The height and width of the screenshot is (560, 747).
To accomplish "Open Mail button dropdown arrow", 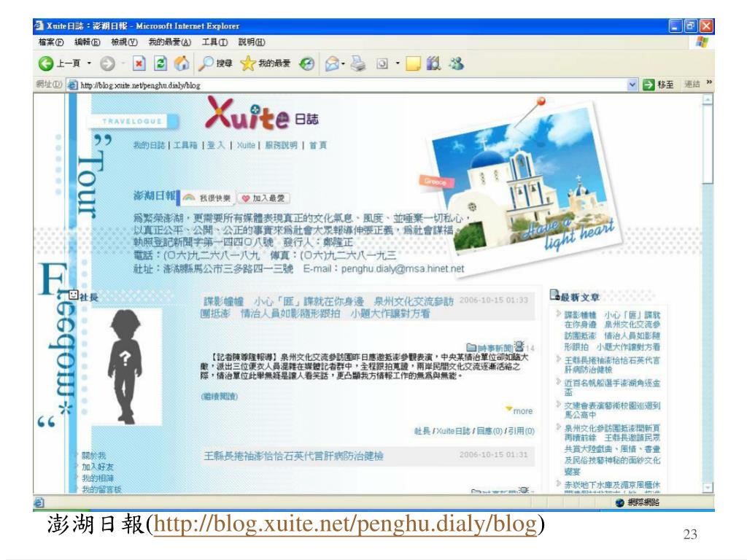I will [x=344, y=63].
